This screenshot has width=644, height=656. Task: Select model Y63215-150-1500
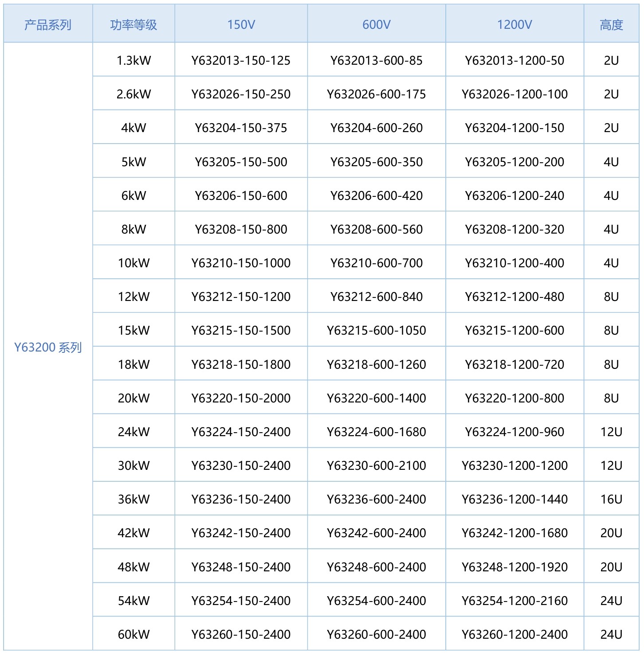pyautogui.click(x=241, y=330)
